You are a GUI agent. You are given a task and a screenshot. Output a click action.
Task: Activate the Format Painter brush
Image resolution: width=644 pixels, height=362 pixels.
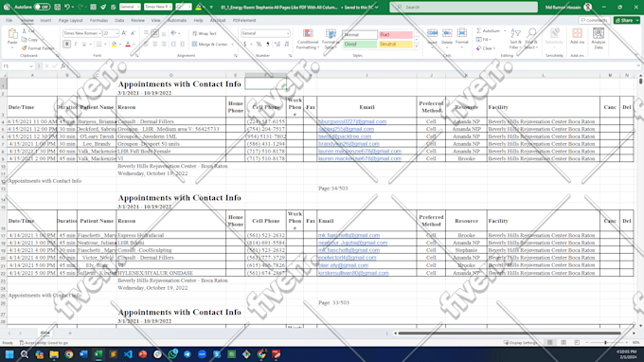25,48
